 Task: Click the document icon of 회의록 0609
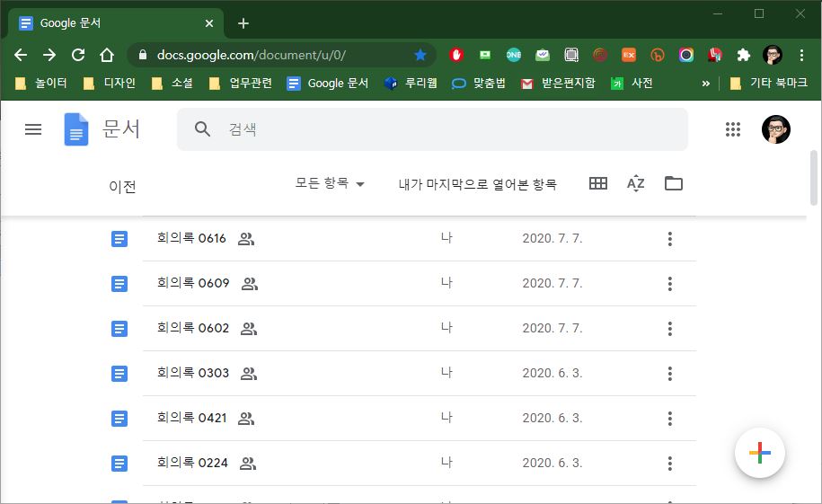(x=119, y=284)
